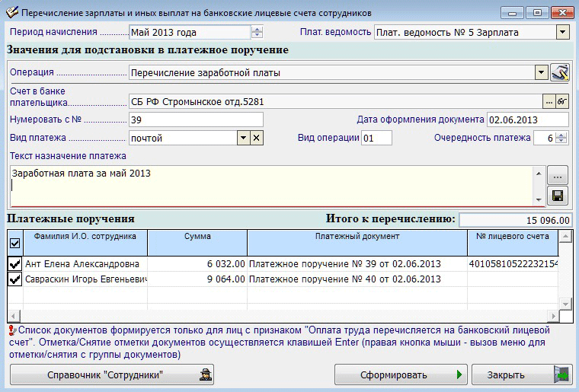
Task: Uncheck the Савраскин Игорь Евгеньевич row
Action: pyautogui.click(x=14, y=279)
